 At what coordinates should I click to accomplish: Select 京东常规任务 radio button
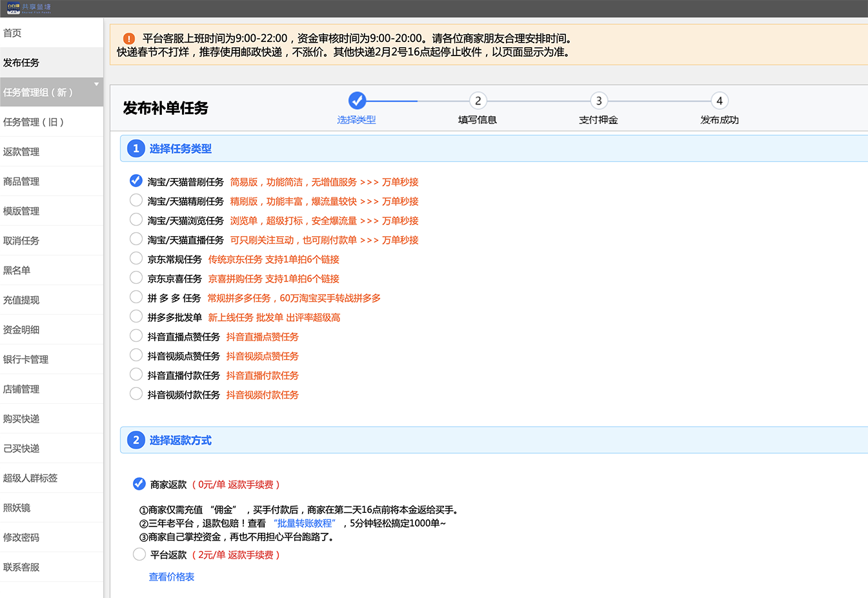click(x=136, y=258)
